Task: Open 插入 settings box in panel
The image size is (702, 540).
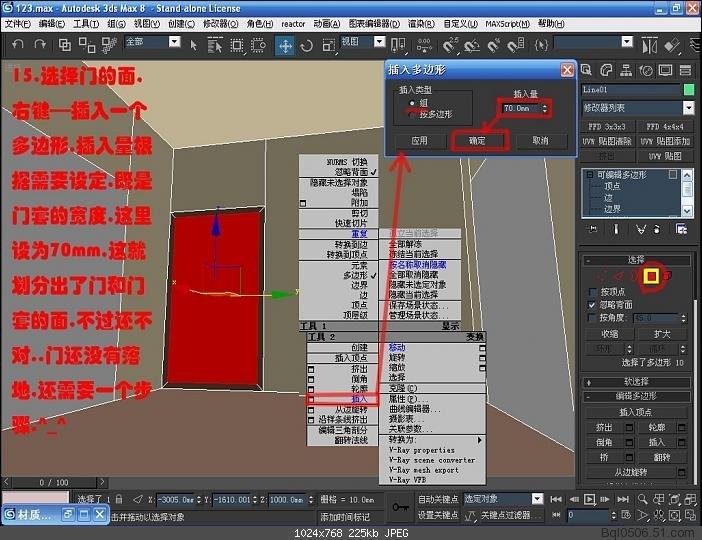Action: (681, 442)
